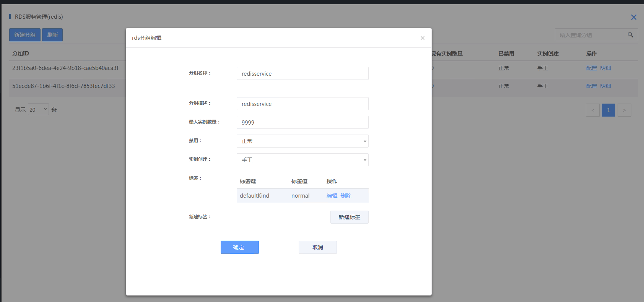Select group ID 51ecde87-1b6f-4f1c-8f6d-7853fec7df33
This screenshot has height=302, width=644.
tap(63, 86)
